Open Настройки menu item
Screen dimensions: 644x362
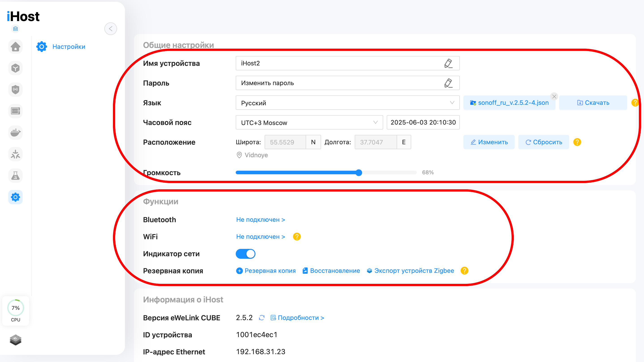(61, 47)
